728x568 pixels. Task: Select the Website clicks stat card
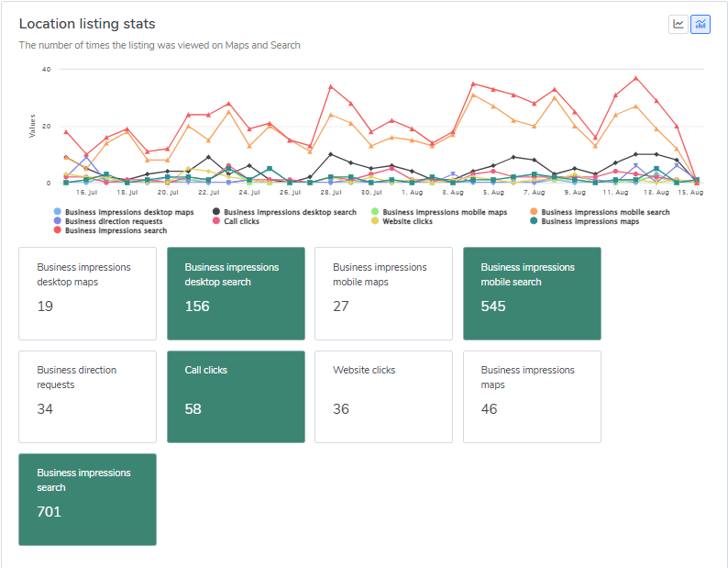pos(383,396)
